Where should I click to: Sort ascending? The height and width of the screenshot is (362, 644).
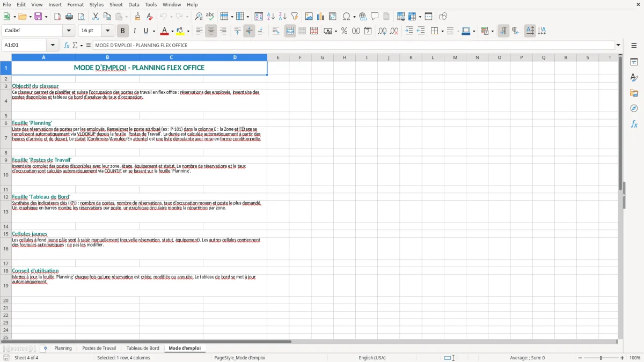271,17
